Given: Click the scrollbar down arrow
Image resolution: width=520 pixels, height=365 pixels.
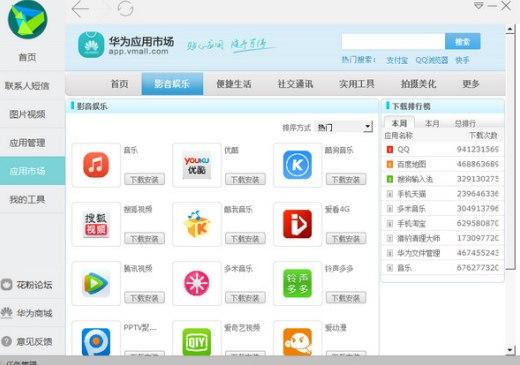Looking at the screenshot, I should pyautogui.click(x=510, y=350).
